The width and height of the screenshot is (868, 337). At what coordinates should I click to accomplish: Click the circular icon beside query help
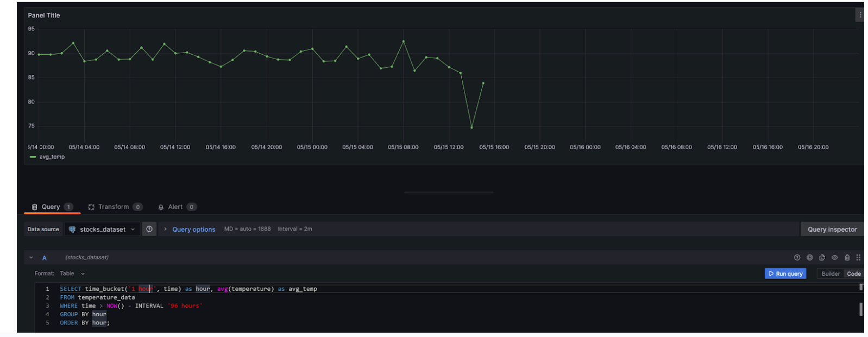[809, 258]
